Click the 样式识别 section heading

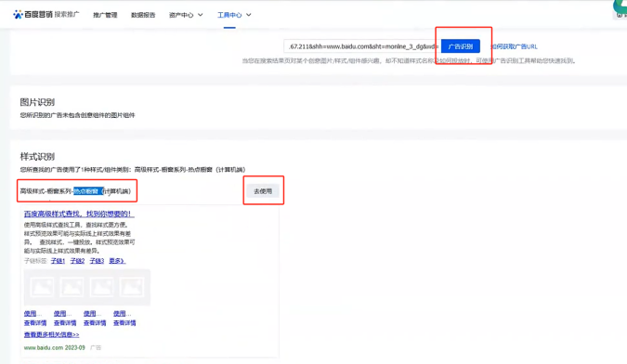pyautogui.click(x=37, y=156)
